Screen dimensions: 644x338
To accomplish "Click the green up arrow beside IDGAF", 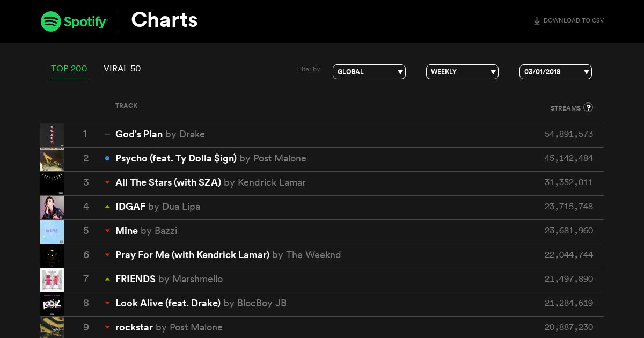I will (107, 207).
